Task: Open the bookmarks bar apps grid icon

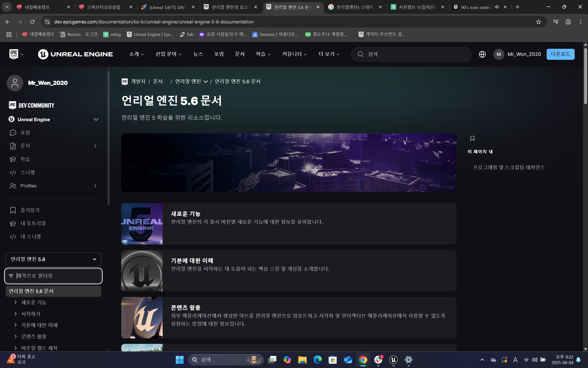Action: [x=9, y=34]
